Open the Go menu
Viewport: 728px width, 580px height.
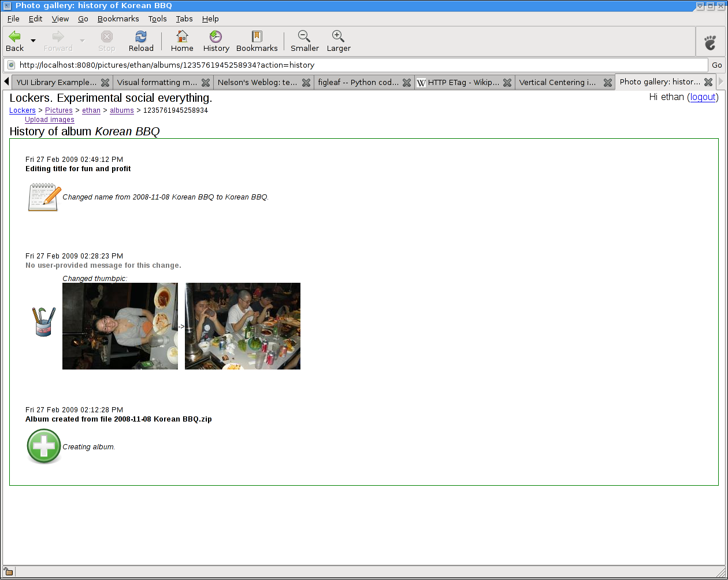83,19
